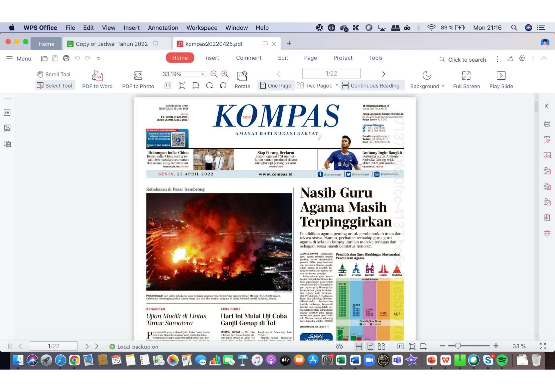
Task: Open the Annotation menu in menu bar
Action: coord(163,28)
